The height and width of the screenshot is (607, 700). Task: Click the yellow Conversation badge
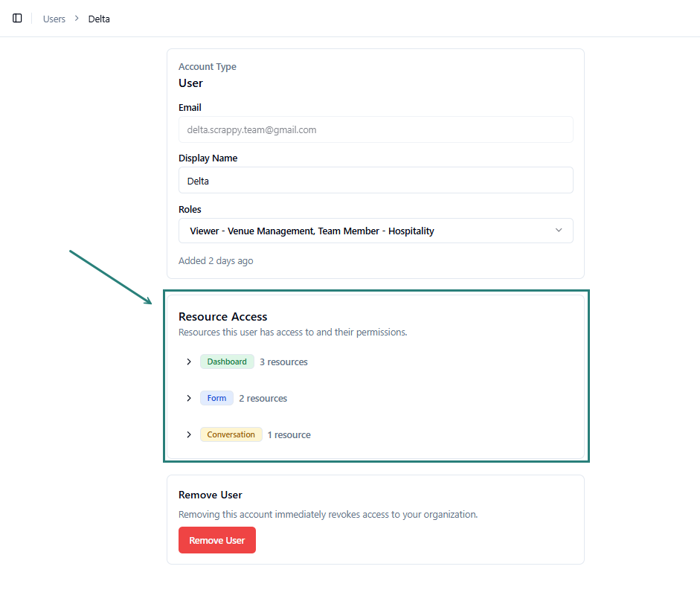(231, 434)
